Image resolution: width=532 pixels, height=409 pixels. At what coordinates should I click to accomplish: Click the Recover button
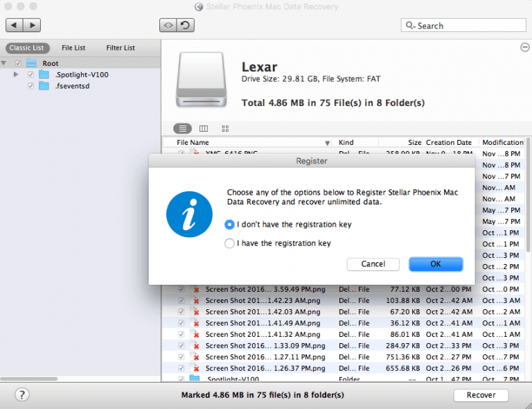(x=481, y=395)
